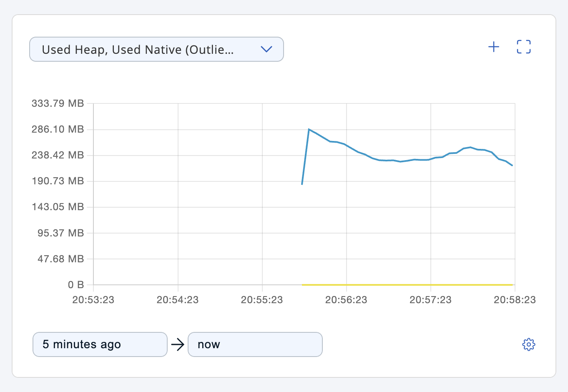Click the 333.79 MB y-axis label

coord(58,103)
